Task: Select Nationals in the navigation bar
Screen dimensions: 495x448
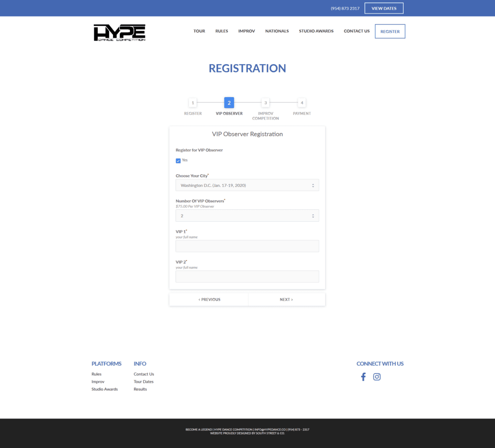Action: point(277,31)
